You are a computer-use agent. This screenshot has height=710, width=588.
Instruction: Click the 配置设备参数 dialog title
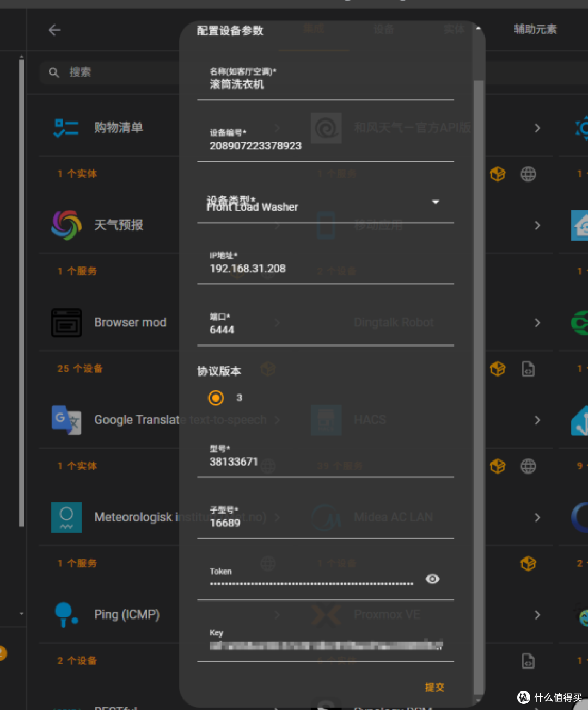[230, 31]
